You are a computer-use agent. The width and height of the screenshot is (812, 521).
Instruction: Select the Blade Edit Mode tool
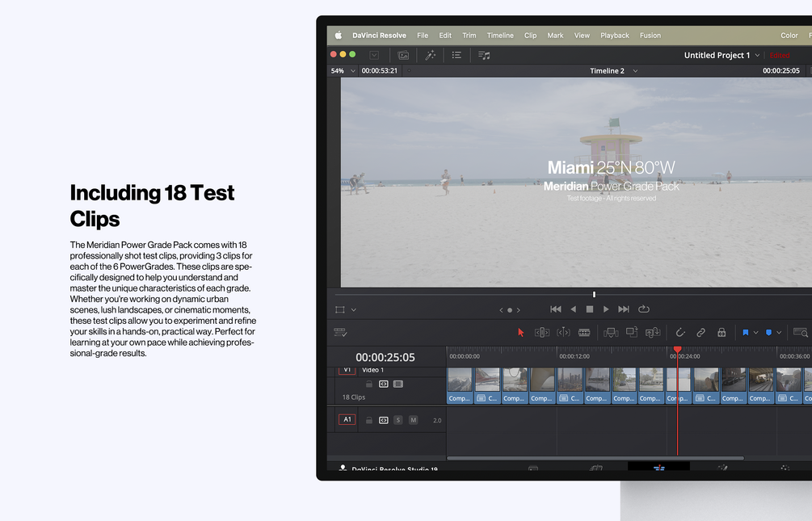coord(584,333)
